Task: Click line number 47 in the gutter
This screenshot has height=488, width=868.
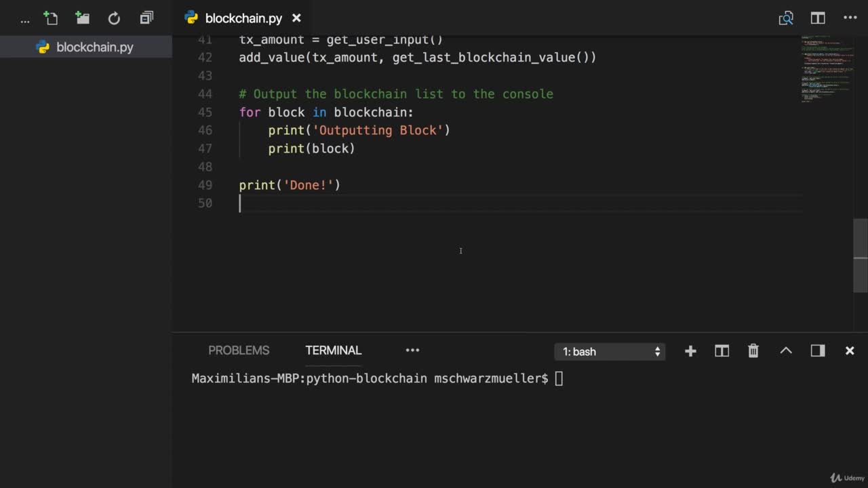Action: pyautogui.click(x=205, y=148)
